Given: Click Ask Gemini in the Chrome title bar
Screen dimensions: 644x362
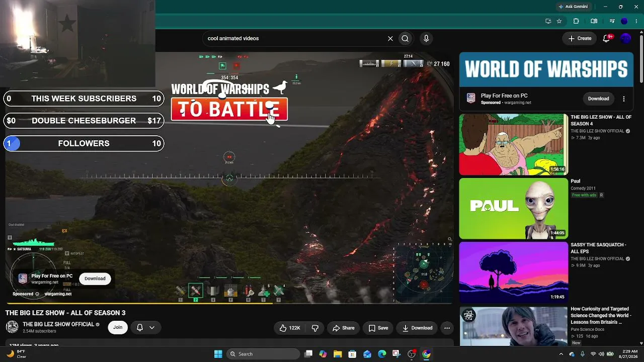Looking at the screenshot, I should click(573, 7).
